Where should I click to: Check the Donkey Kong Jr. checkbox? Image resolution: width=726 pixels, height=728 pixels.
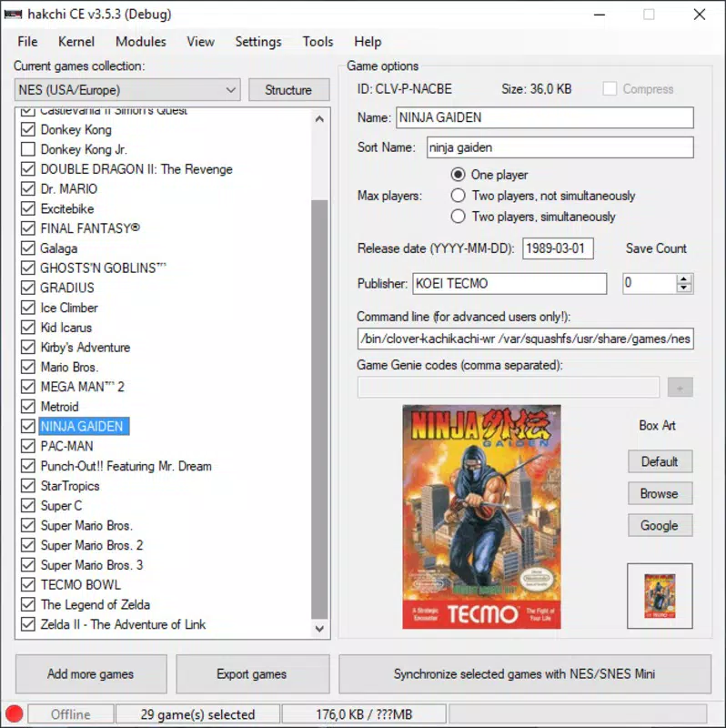(x=28, y=149)
